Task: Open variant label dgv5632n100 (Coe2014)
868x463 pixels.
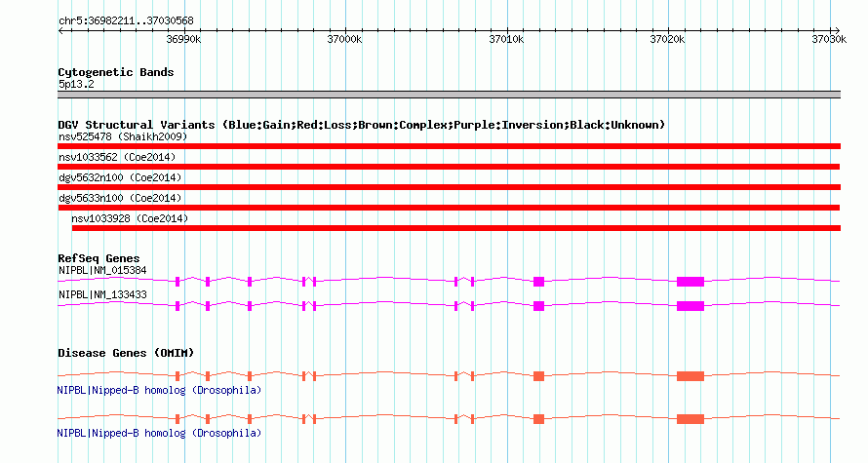Action: pos(120,177)
